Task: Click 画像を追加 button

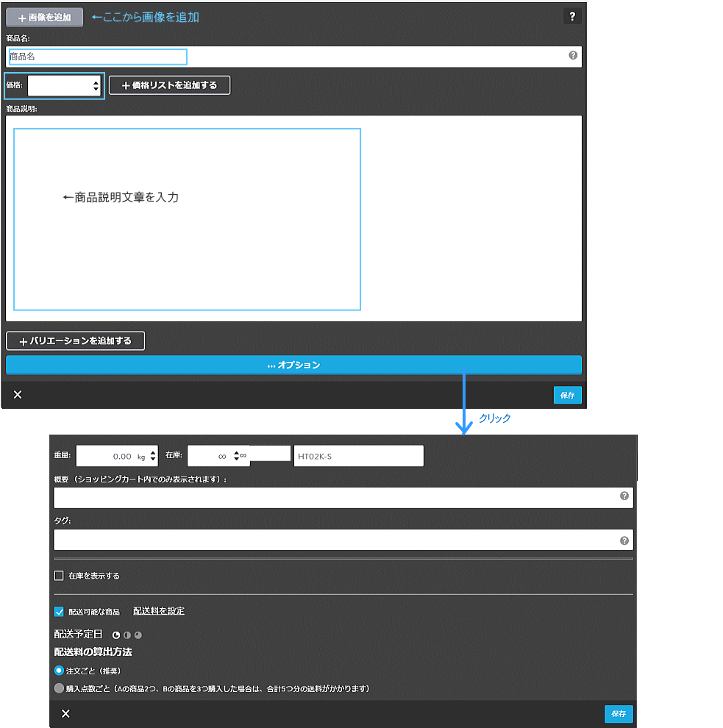Action: pyautogui.click(x=44, y=17)
